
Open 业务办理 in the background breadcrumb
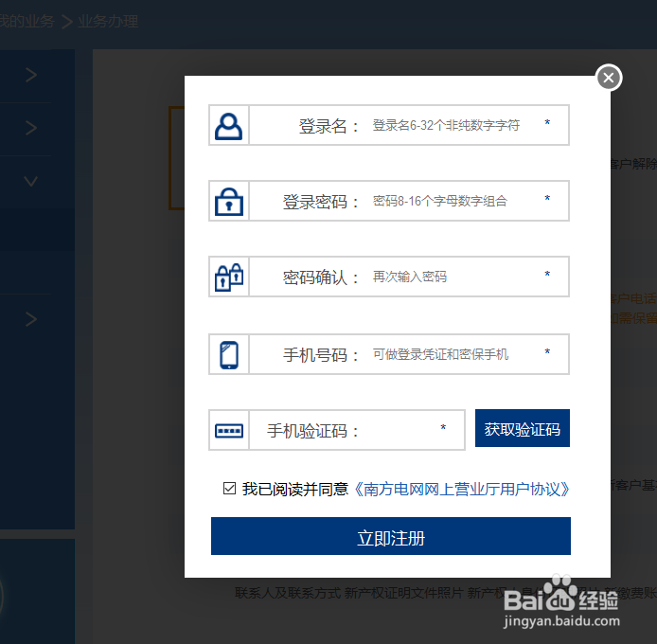[108, 22]
